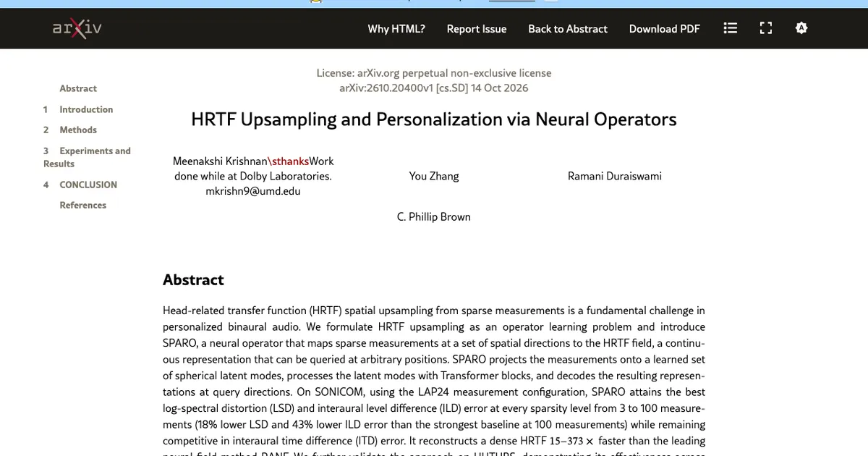
Task: Jump to section 4 CONCLUSION
Action: 88,185
